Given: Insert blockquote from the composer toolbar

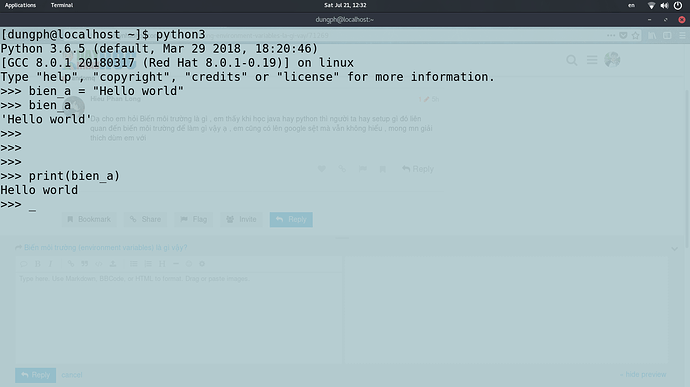Looking at the screenshot, I should [x=84, y=264].
